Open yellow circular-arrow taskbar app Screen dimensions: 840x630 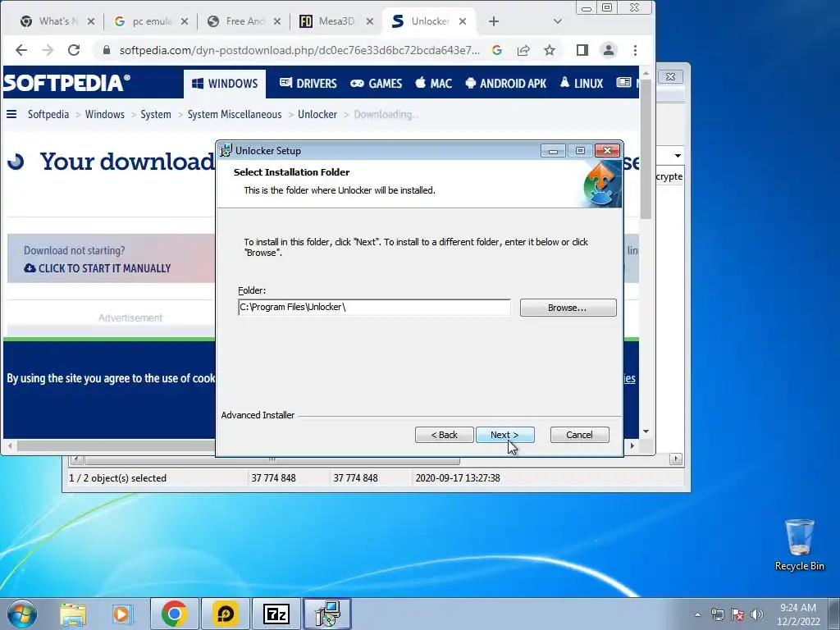tap(226, 614)
